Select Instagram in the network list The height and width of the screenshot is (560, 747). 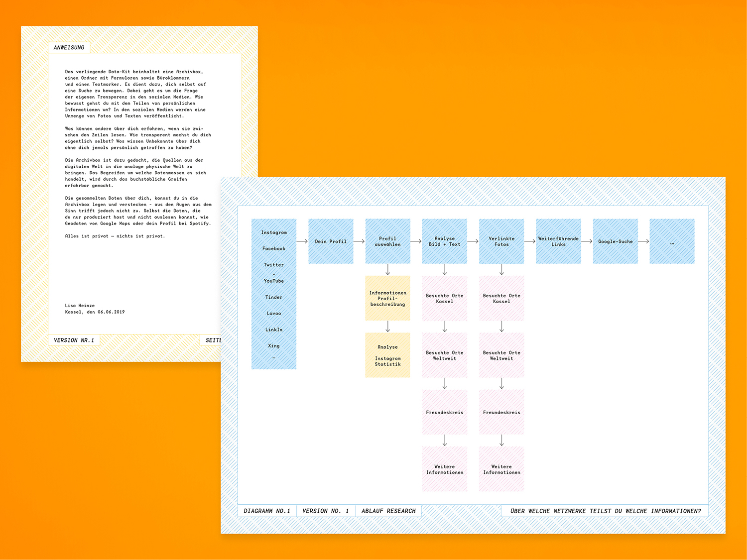(274, 232)
